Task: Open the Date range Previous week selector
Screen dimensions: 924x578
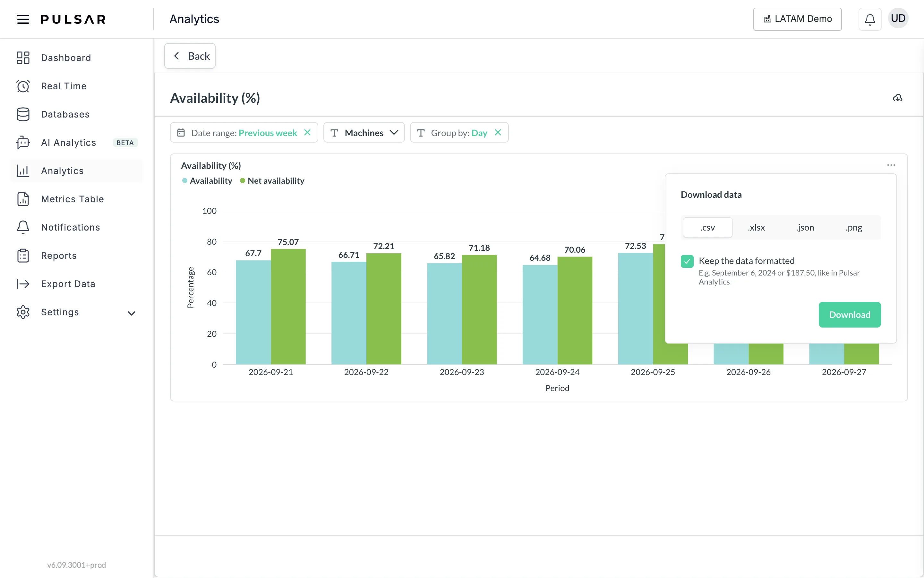Action: coord(244,133)
